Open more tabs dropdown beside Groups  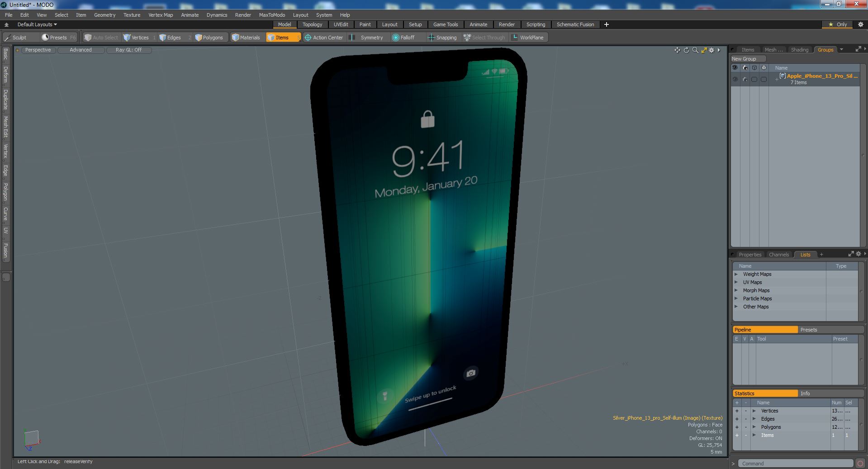click(x=841, y=50)
